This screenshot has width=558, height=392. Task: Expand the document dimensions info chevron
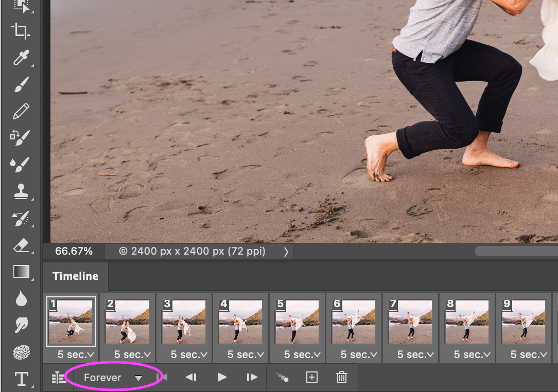pyautogui.click(x=286, y=252)
